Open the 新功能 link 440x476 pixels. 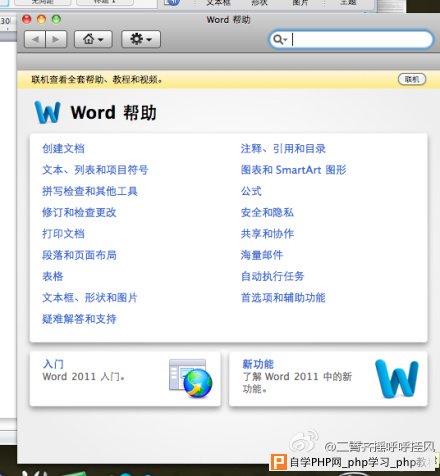[258, 364]
